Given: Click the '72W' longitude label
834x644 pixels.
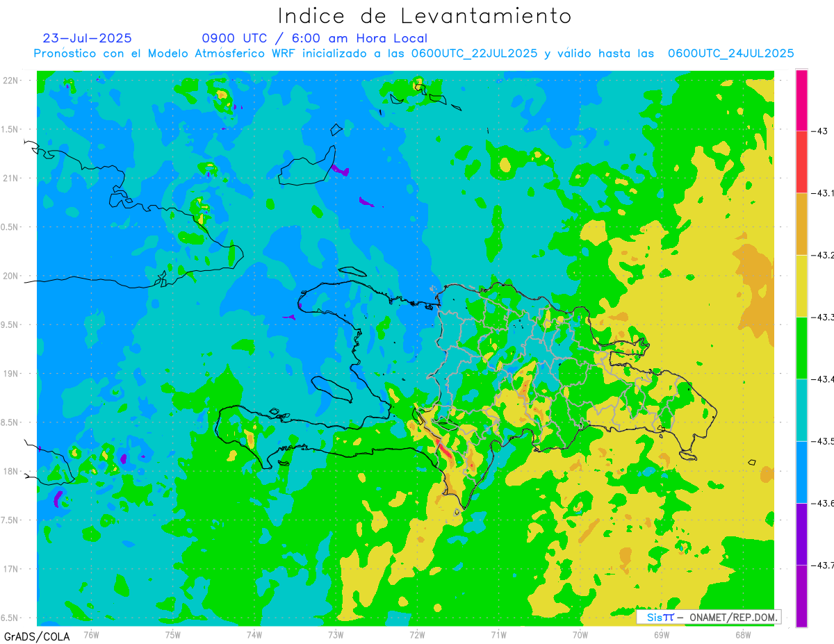Looking at the screenshot, I should pos(417,634).
